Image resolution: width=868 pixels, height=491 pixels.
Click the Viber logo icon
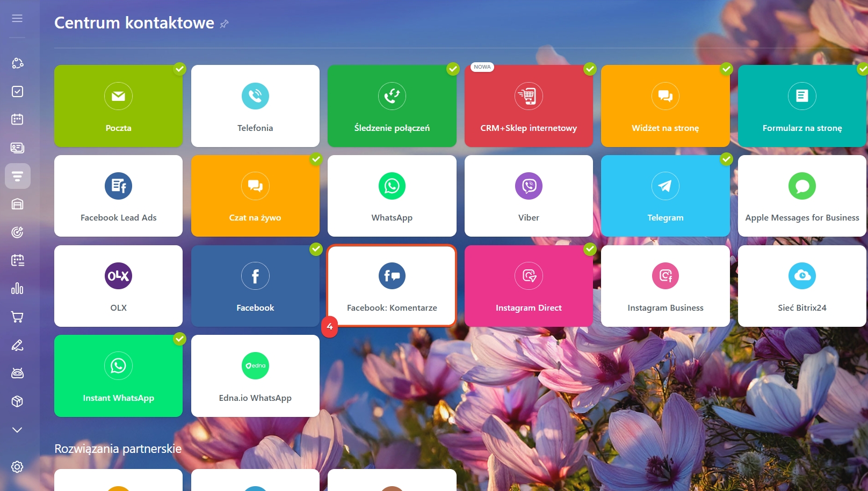[529, 186]
